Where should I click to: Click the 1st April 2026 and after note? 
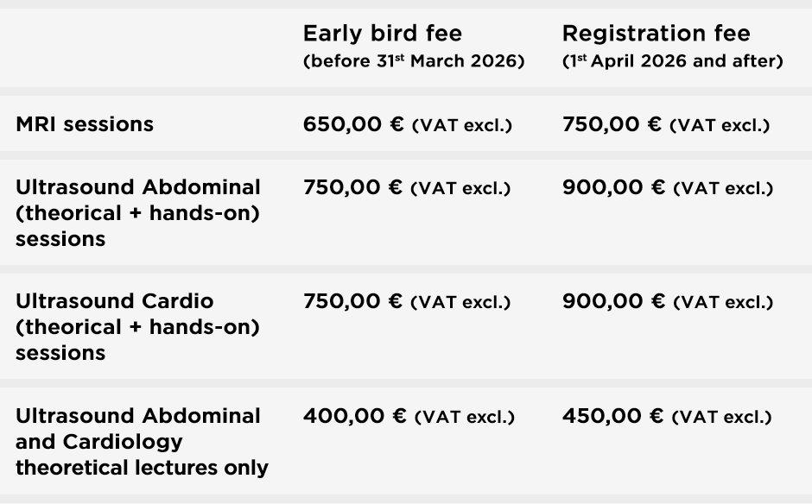coord(672,62)
